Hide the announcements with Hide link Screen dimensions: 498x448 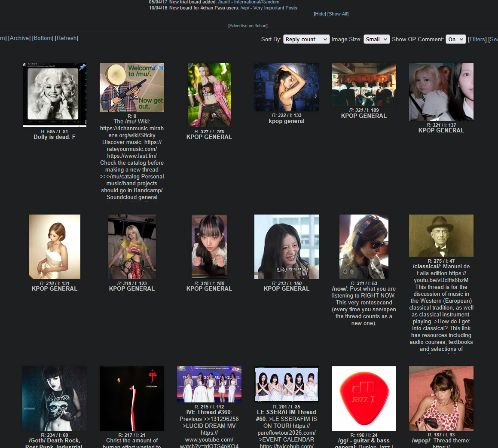pyautogui.click(x=320, y=14)
